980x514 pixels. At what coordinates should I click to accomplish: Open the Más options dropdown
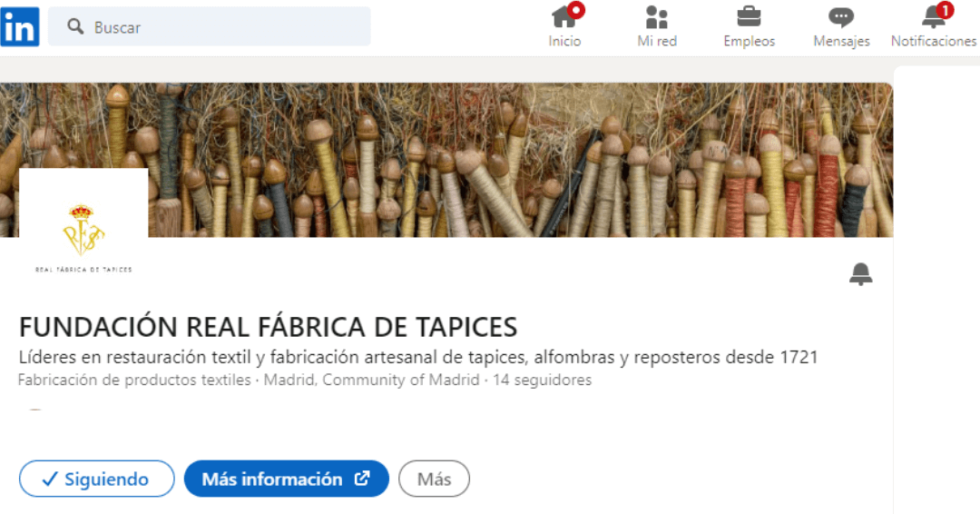point(434,479)
